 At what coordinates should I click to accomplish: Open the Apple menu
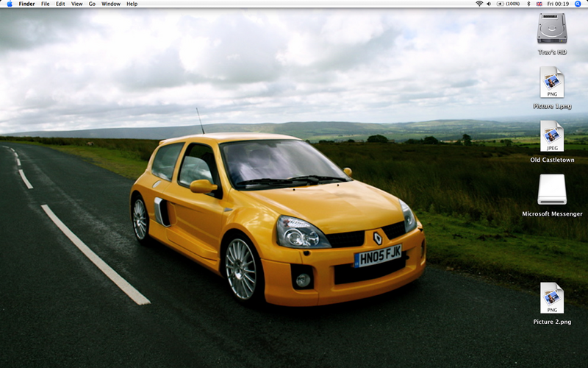(9, 4)
